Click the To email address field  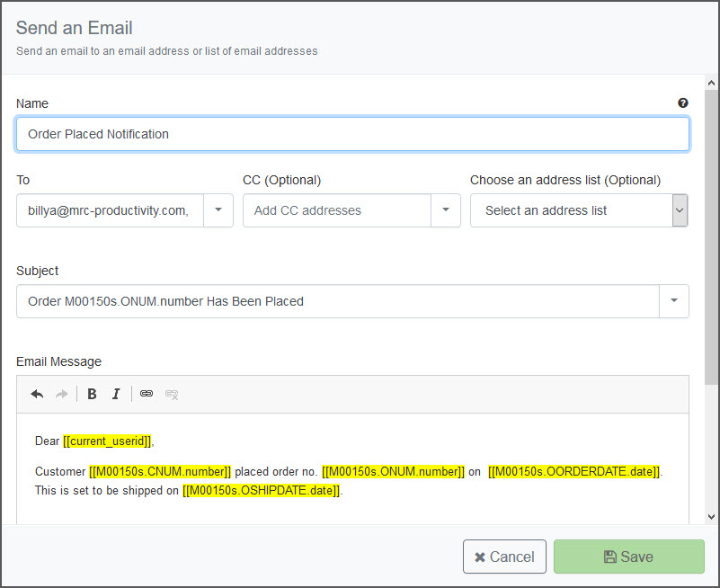coord(111,210)
